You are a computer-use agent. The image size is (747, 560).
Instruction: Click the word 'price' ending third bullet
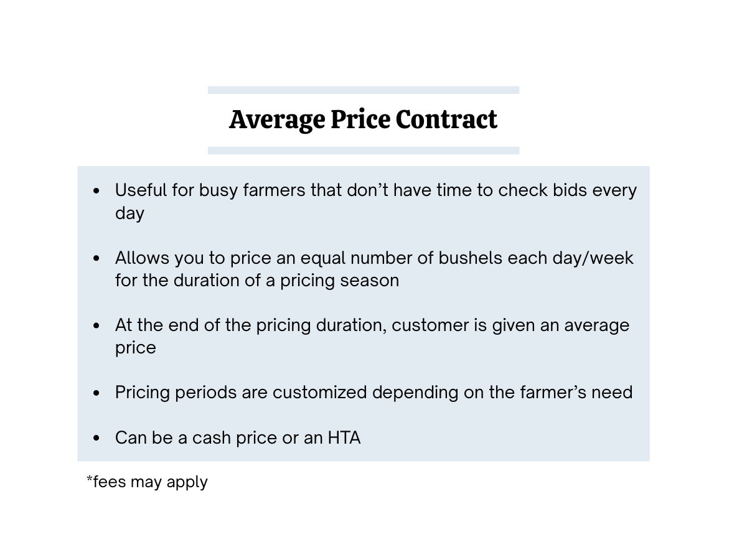[135, 348]
